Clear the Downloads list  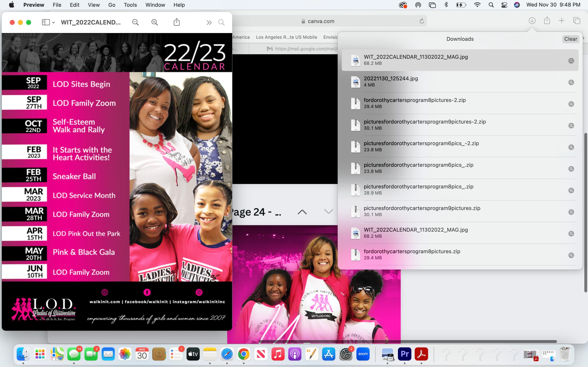click(x=570, y=39)
